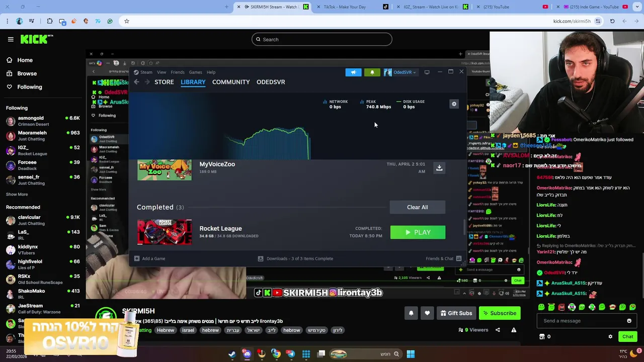
Task: Open ODEDSVR profile tab in Steam
Action: tap(271, 82)
